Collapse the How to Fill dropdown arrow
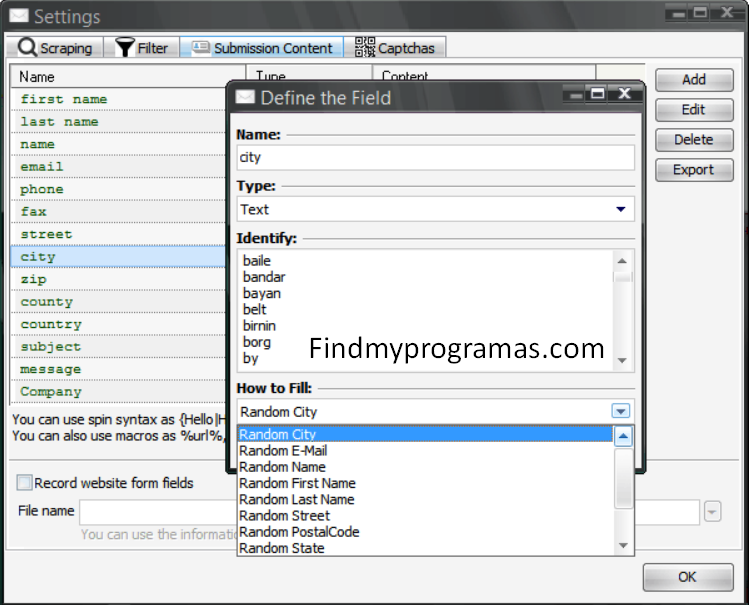Screen dimensions: 749x605 pyautogui.click(x=621, y=411)
